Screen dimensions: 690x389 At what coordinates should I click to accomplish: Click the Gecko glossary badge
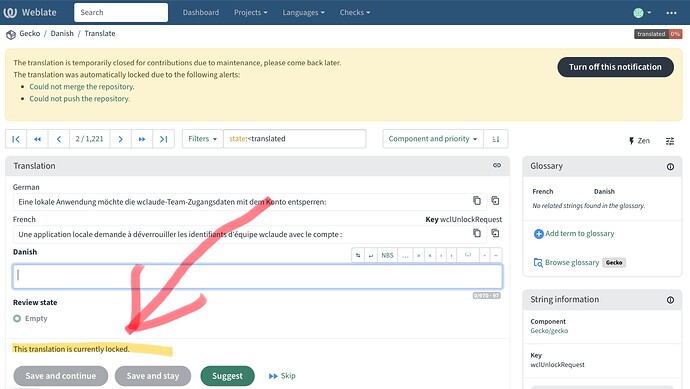coord(614,263)
